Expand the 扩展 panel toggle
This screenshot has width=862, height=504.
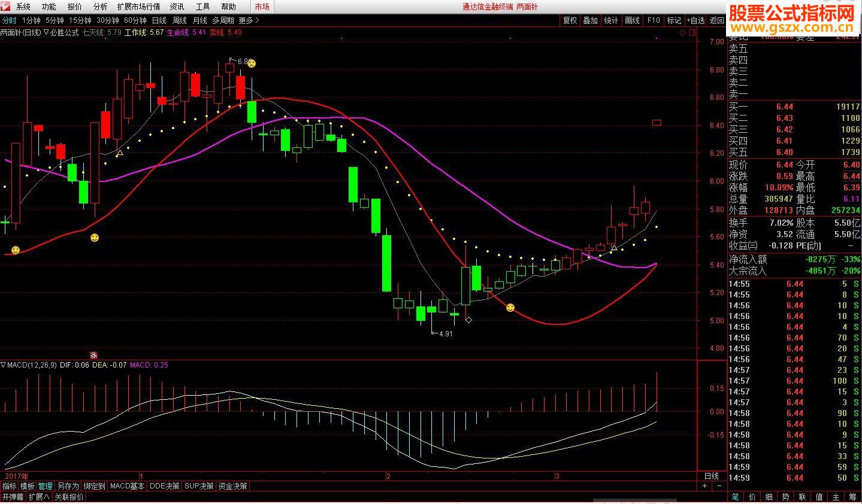pyautogui.click(x=40, y=497)
